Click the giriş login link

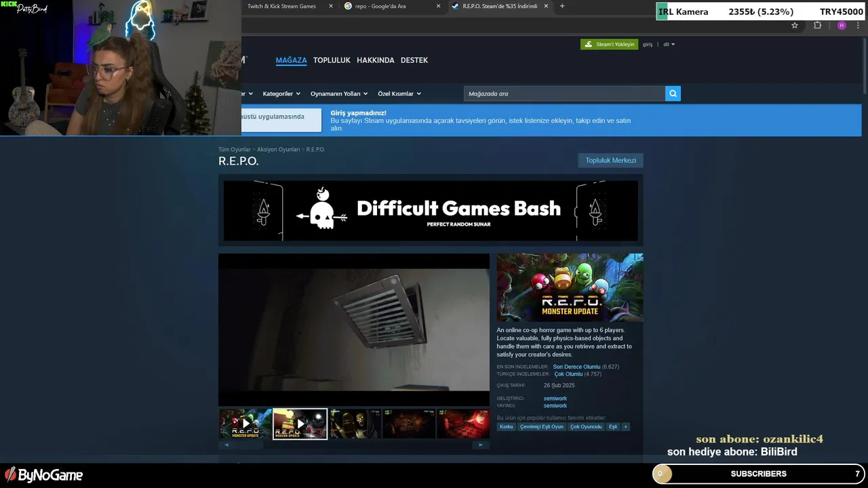(648, 44)
